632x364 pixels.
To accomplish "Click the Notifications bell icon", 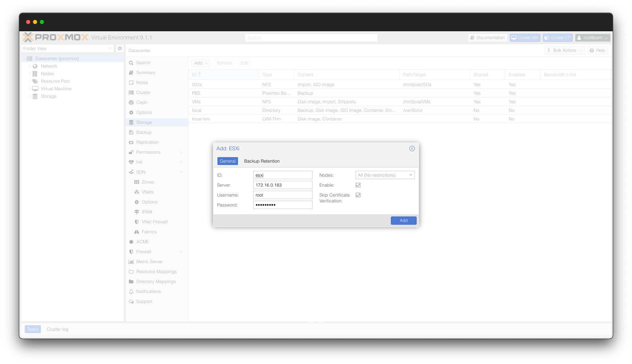I will click(x=131, y=292).
